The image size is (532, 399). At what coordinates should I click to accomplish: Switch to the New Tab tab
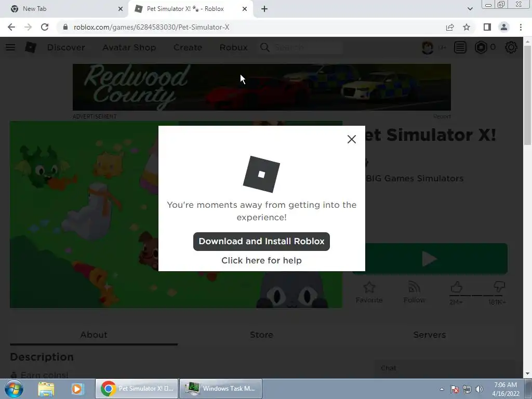tap(64, 9)
